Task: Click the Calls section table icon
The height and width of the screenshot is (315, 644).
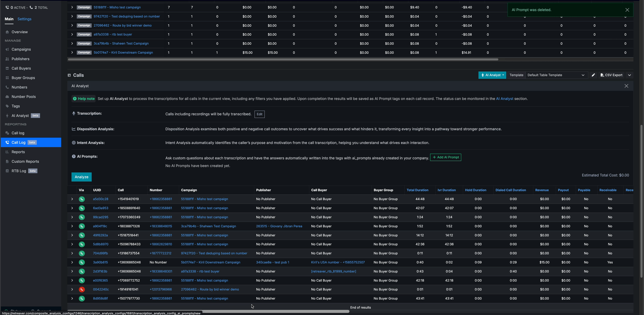Action: 69,75
